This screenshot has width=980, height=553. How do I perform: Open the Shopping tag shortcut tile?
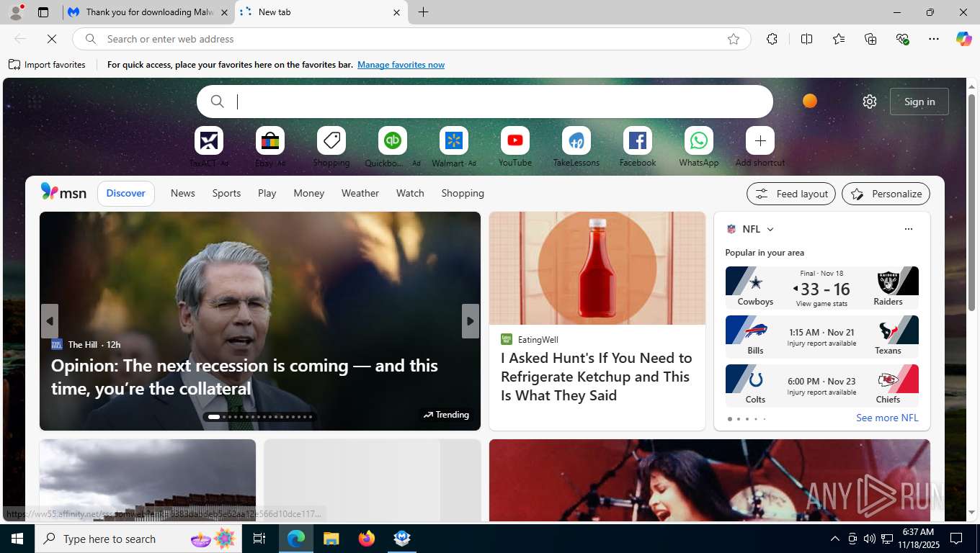click(x=331, y=140)
